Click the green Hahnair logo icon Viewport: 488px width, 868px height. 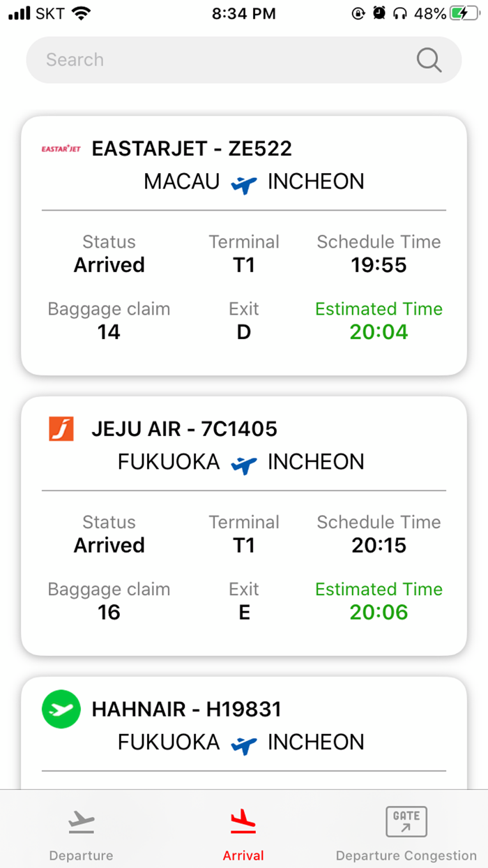pyautogui.click(x=61, y=710)
